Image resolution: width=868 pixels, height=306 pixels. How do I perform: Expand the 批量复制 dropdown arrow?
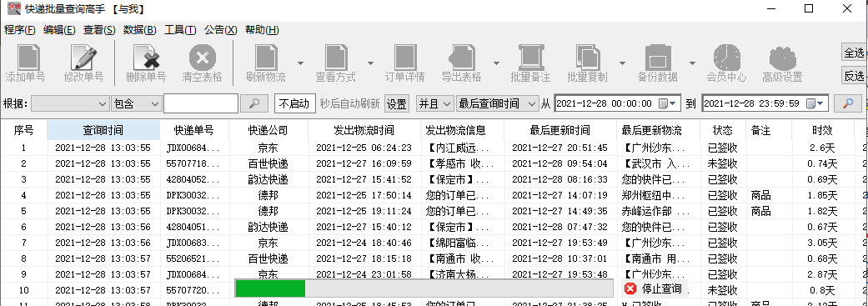click(x=622, y=63)
